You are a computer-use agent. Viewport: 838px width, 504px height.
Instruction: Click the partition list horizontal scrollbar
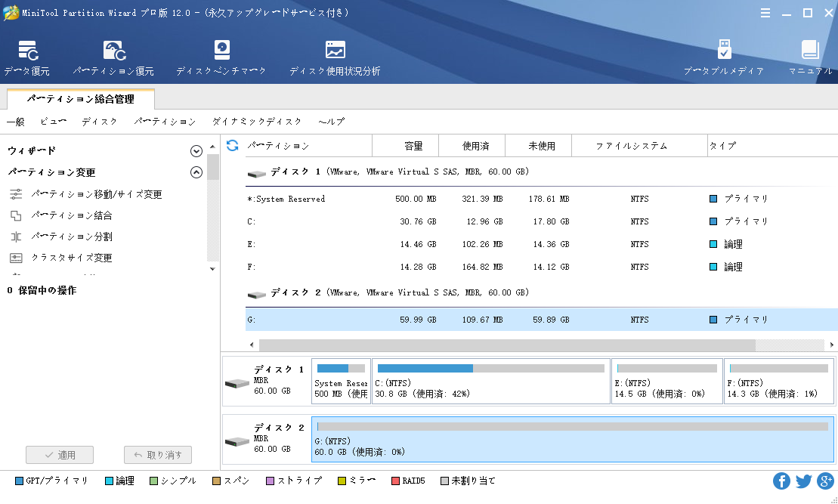506,345
